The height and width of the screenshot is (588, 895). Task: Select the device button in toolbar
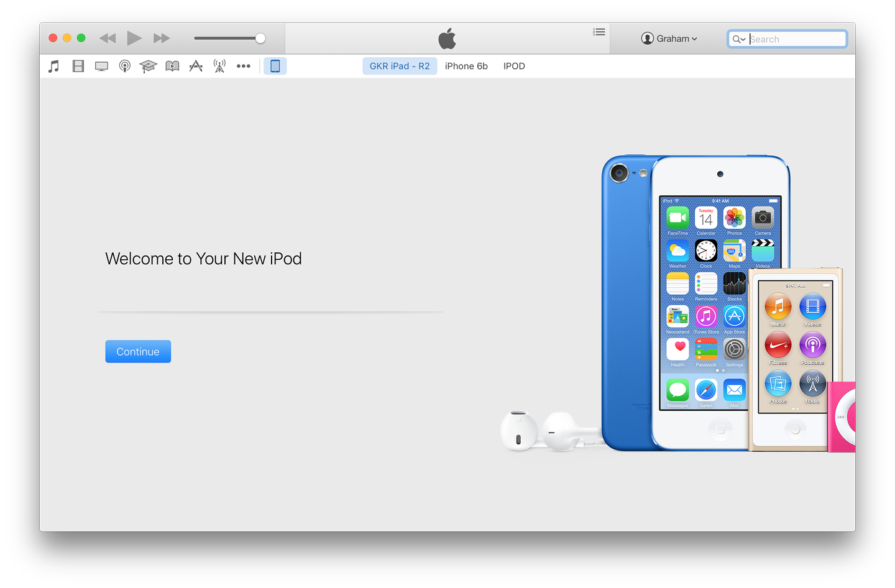coord(275,66)
